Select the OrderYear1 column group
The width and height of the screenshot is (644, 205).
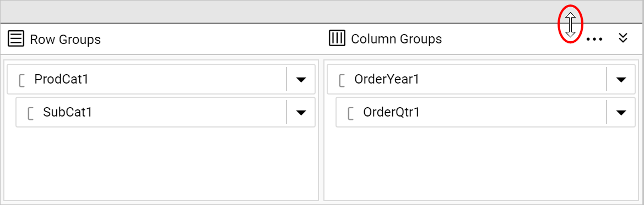(481, 79)
